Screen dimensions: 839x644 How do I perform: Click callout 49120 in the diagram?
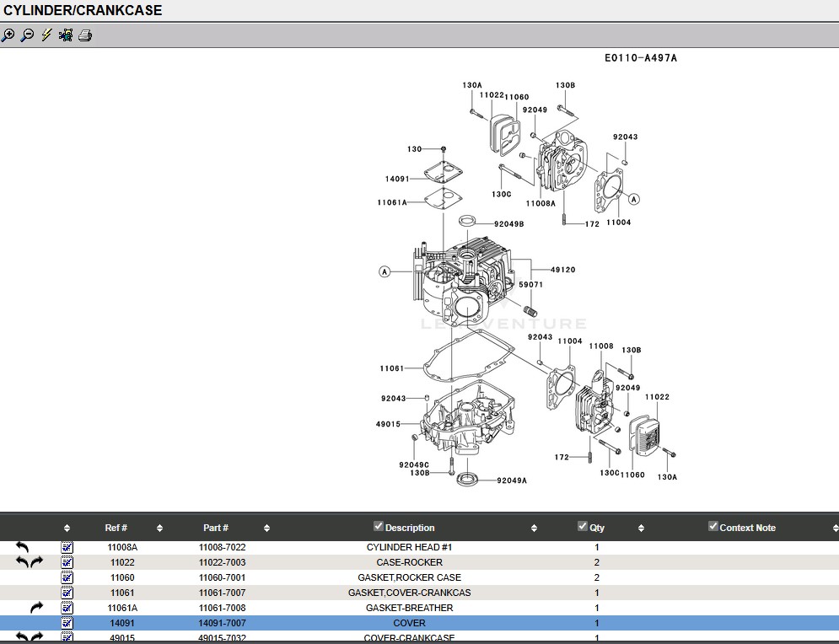562,270
